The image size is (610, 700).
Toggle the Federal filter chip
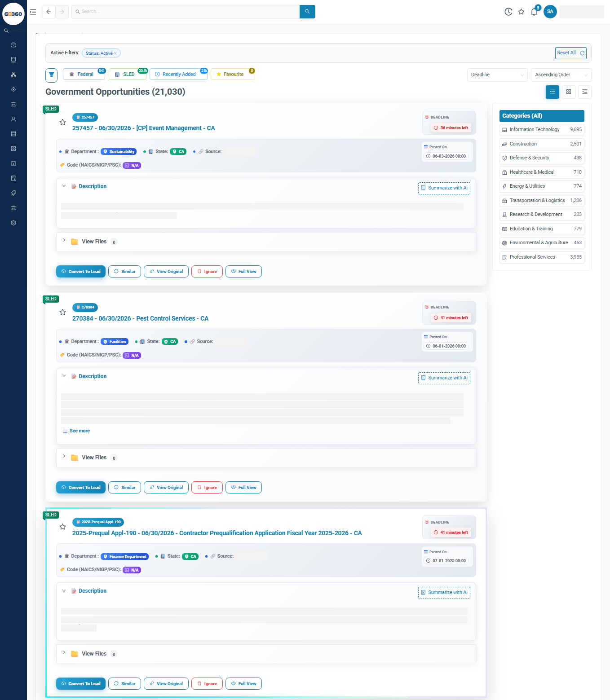coord(84,74)
